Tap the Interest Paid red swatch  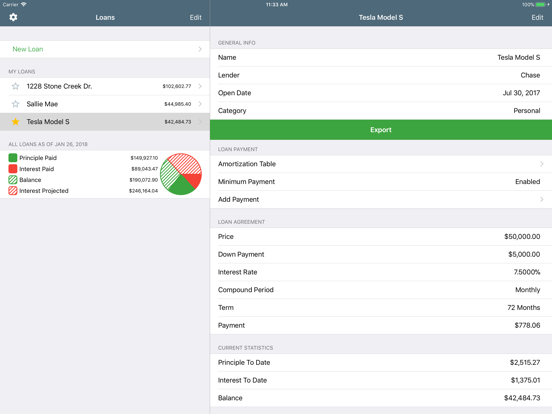tap(13, 169)
